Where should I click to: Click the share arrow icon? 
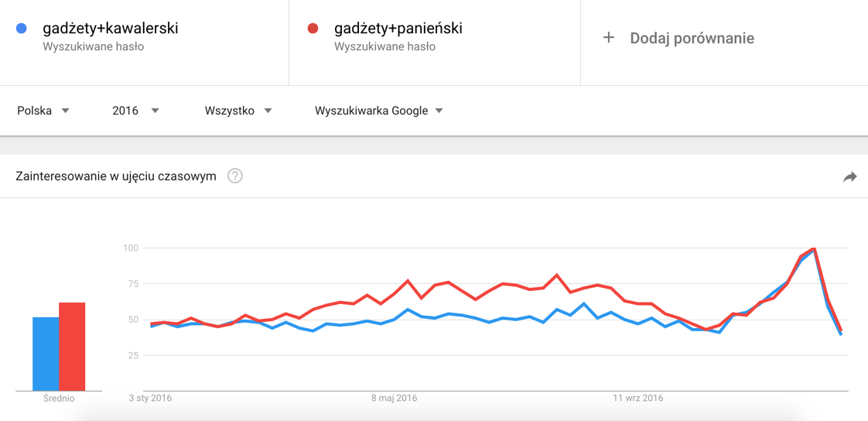point(849,177)
